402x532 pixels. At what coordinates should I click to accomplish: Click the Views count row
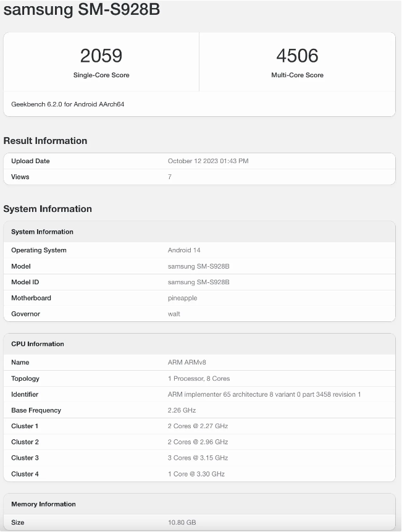(x=170, y=177)
